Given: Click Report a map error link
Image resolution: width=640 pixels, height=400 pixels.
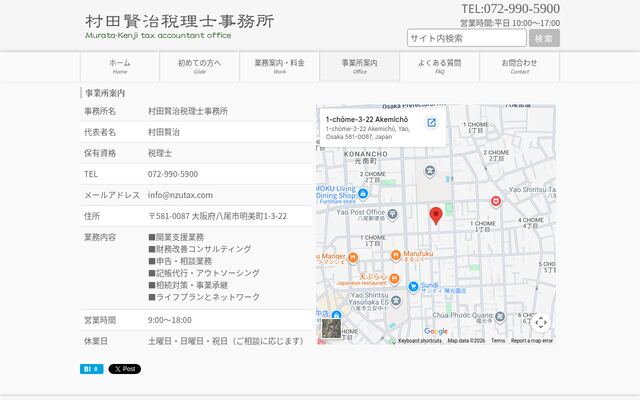Looking at the screenshot, I should (532, 340).
